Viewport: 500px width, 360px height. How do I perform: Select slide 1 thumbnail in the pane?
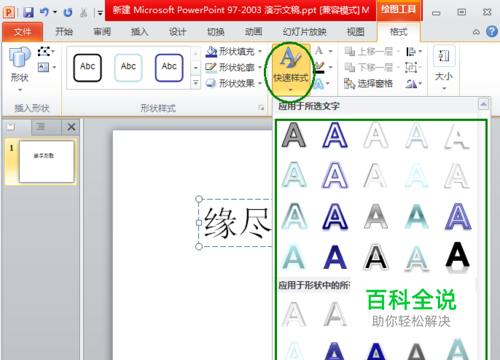click(x=46, y=162)
